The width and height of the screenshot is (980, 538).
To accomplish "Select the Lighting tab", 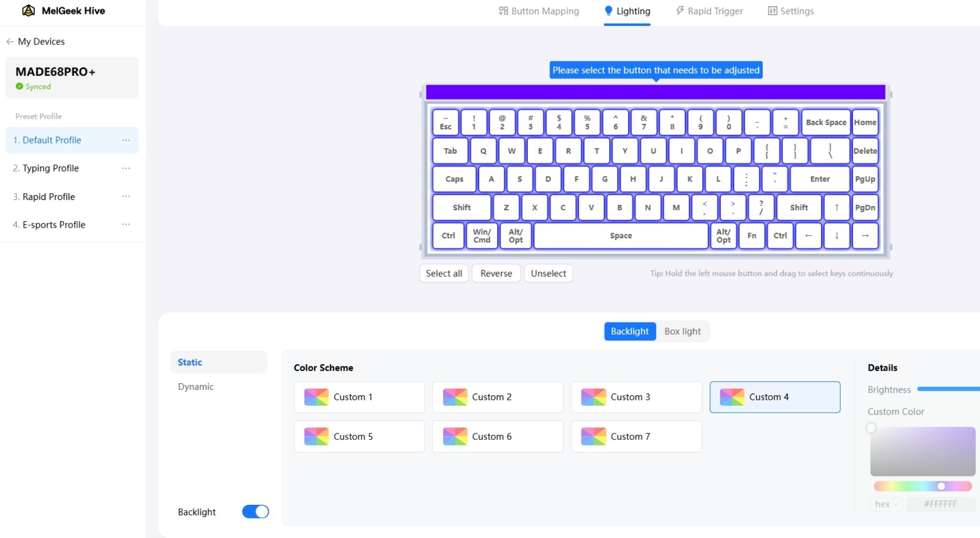I will click(627, 11).
